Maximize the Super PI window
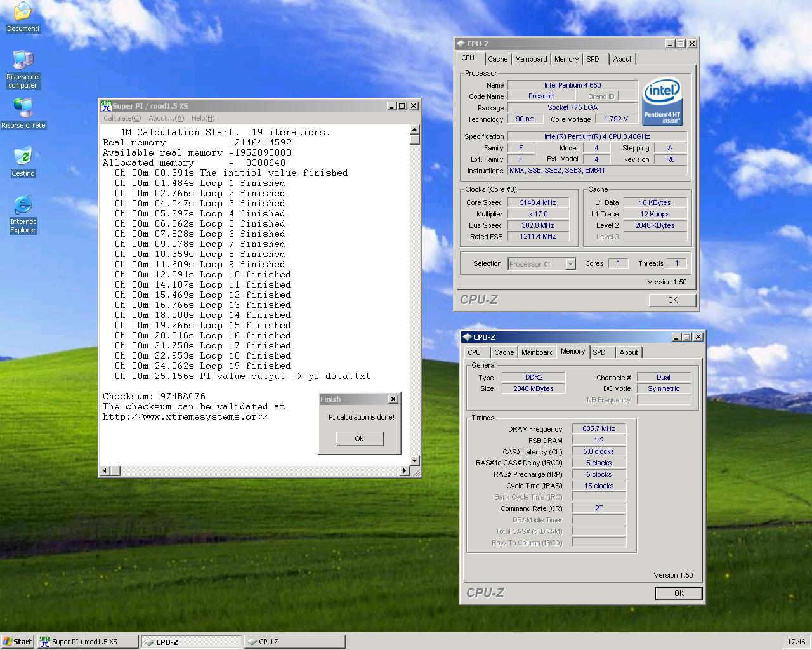 [x=402, y=106]
